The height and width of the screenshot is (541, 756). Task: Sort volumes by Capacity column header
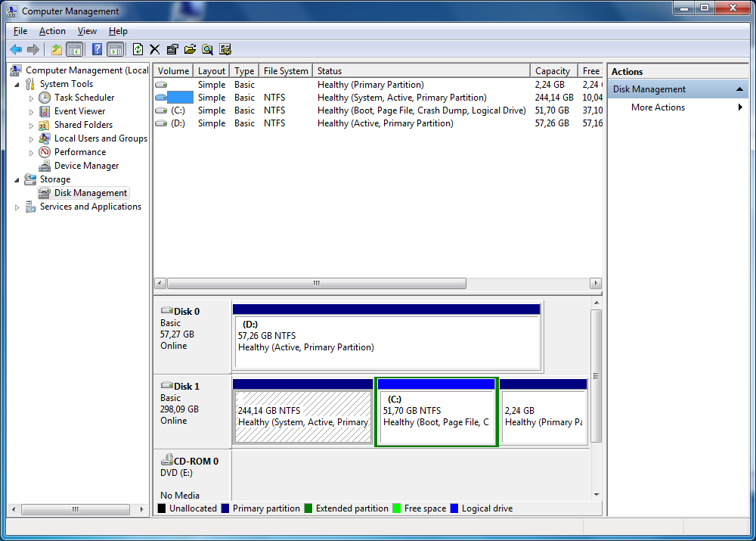point(553,71)
